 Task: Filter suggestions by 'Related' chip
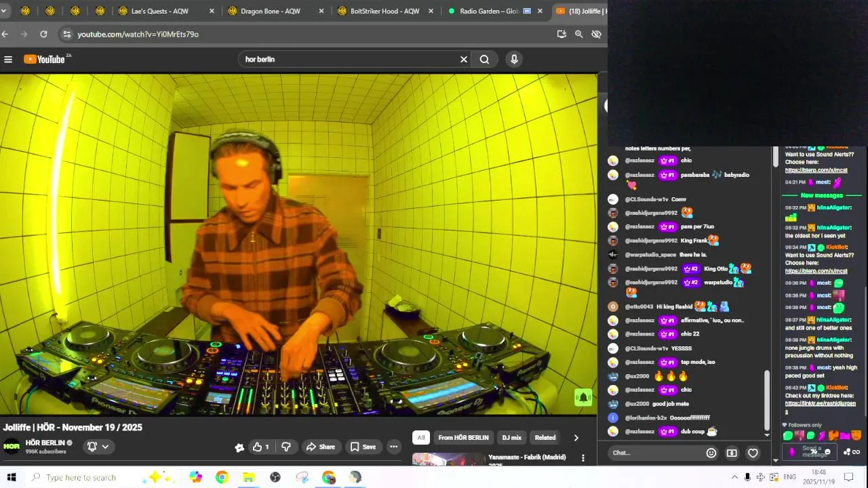point(545,438)
